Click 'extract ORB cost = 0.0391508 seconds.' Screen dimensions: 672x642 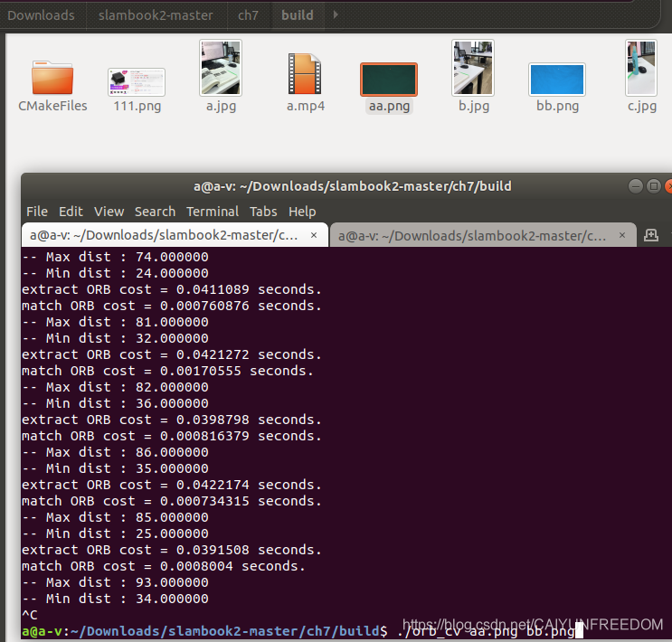[172, 551]
